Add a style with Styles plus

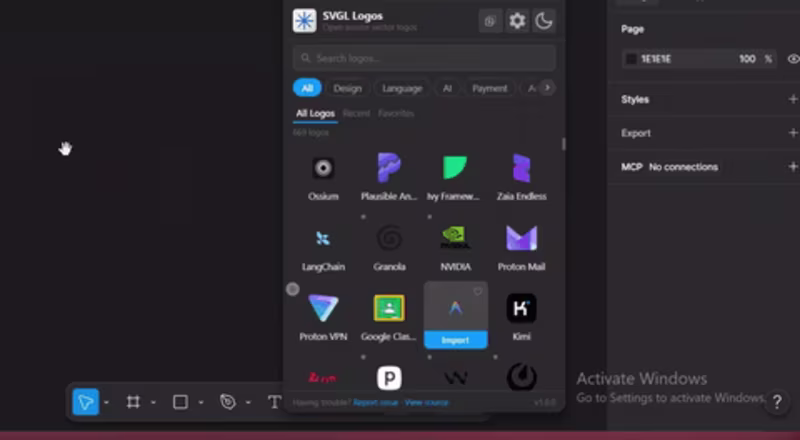(793, 100)
